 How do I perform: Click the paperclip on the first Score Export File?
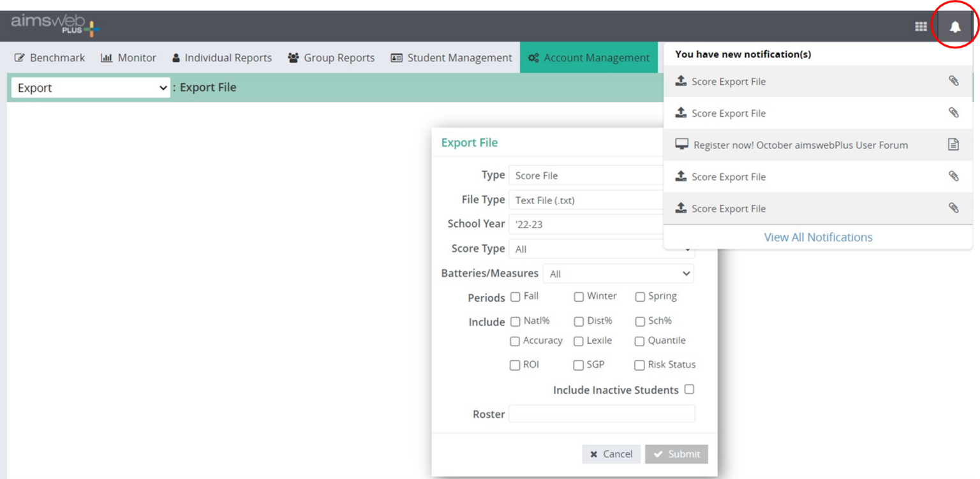pyautogui.click(x=954, y=81)
